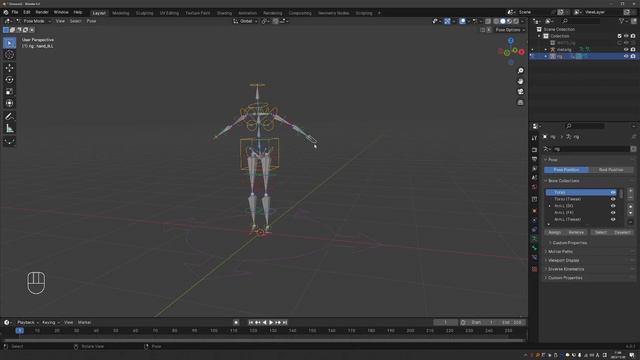Click the Remove bone collection button
Viewport: 640px width, 360px height.
576,232
